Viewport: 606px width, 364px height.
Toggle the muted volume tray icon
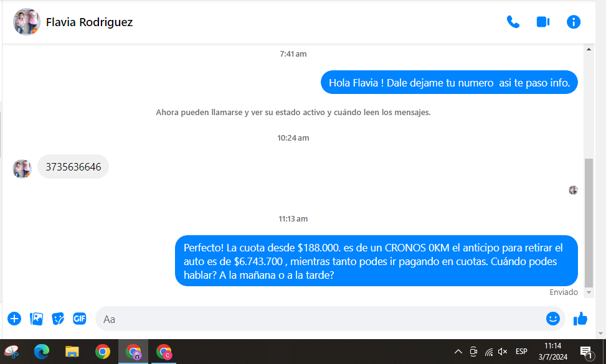tap(503, 352)
